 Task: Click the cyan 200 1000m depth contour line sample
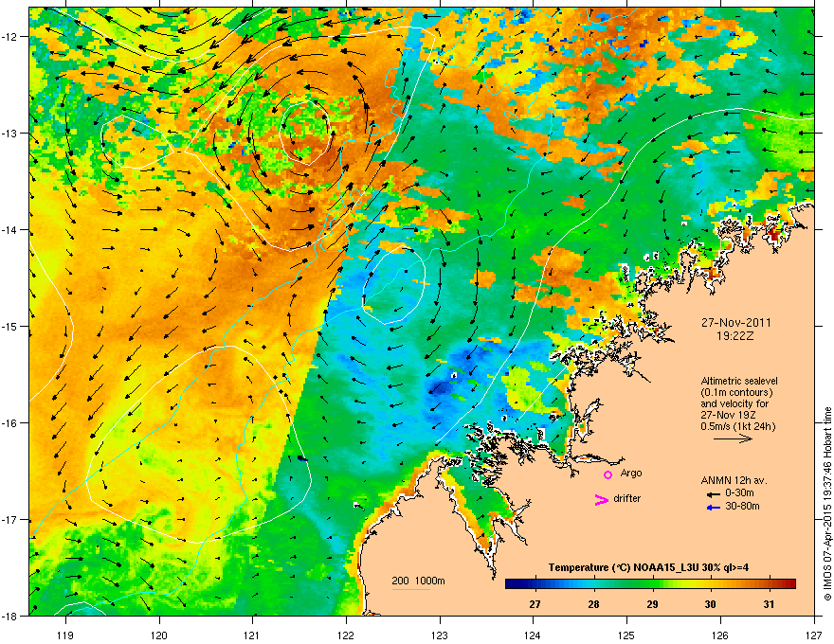[x=411, y=589]
